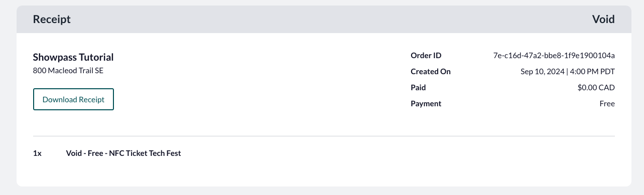Click the Created On label

431,72
